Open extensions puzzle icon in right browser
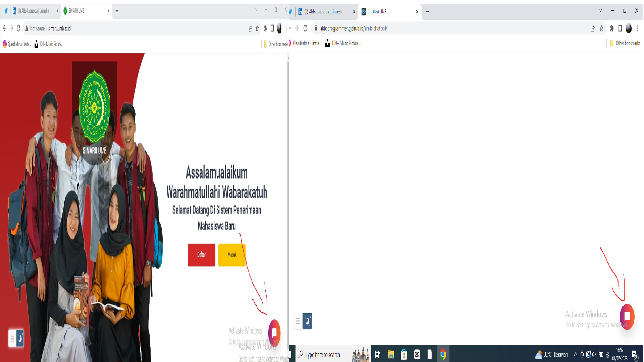The height and width of the screenshot is (362, 644). point(611,28)
